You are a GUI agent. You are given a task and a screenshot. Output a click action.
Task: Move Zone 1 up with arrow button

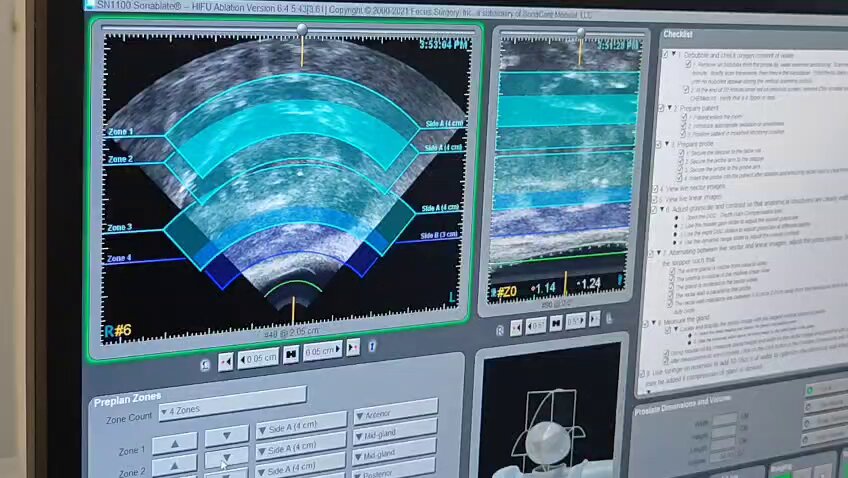pos(175,443)
